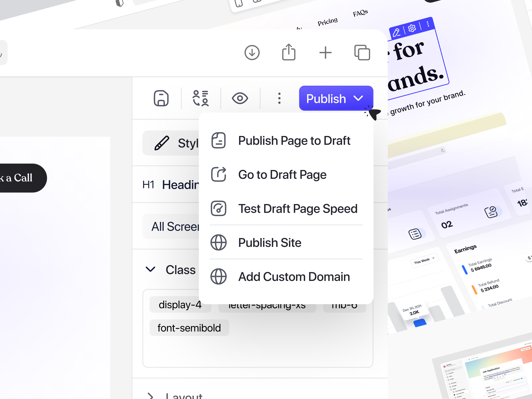This screenshot has width=532, height=399.
Task: Choose Test Draft Page Speed
Action: [x=286, y=208]
